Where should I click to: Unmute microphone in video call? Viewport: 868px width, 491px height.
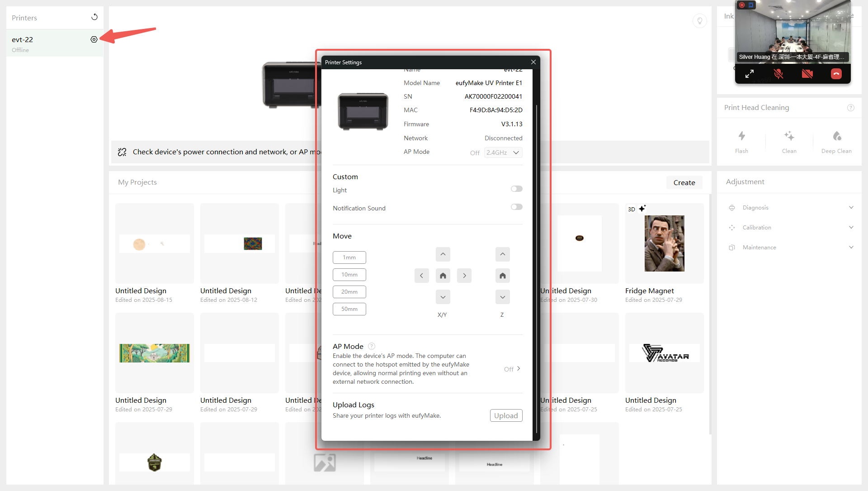[778, 73]
